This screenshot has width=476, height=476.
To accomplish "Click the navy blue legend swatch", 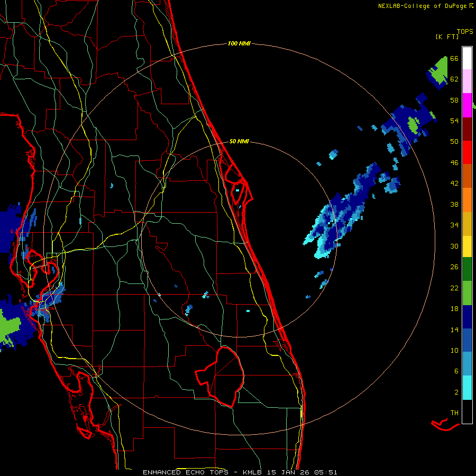I will tap(467, 317).
